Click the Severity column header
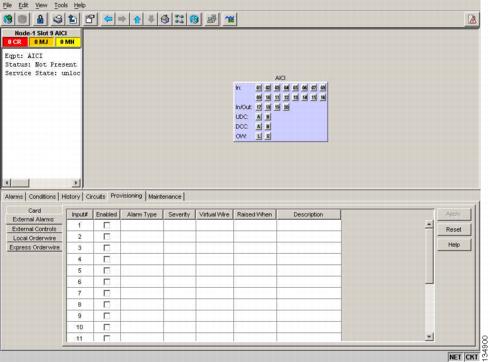490x362 pixels. 179,214
